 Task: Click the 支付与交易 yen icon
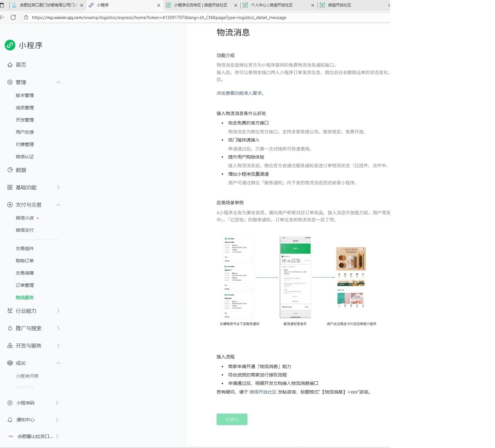pos(10,205)
